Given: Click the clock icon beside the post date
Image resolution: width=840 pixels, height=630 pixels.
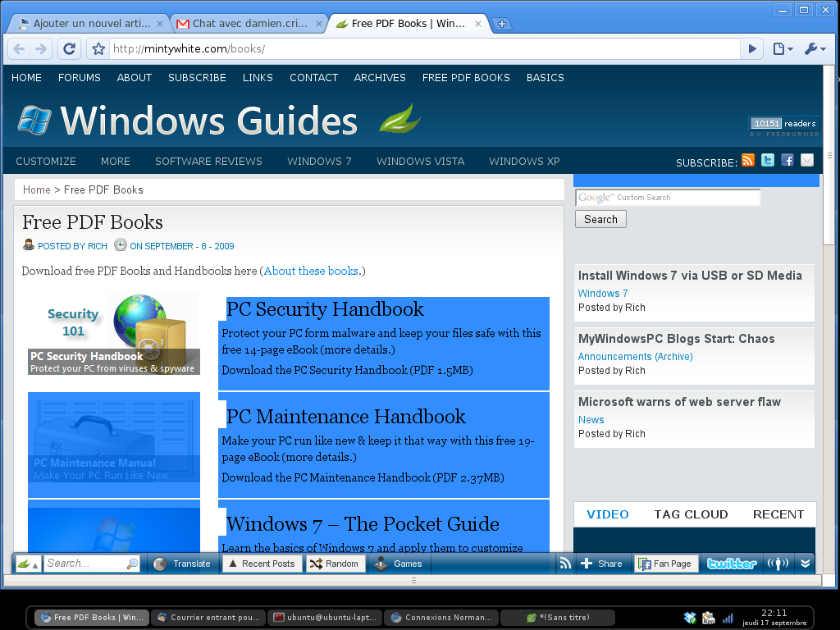Looking at the screenshot, I should coord(121,244).
